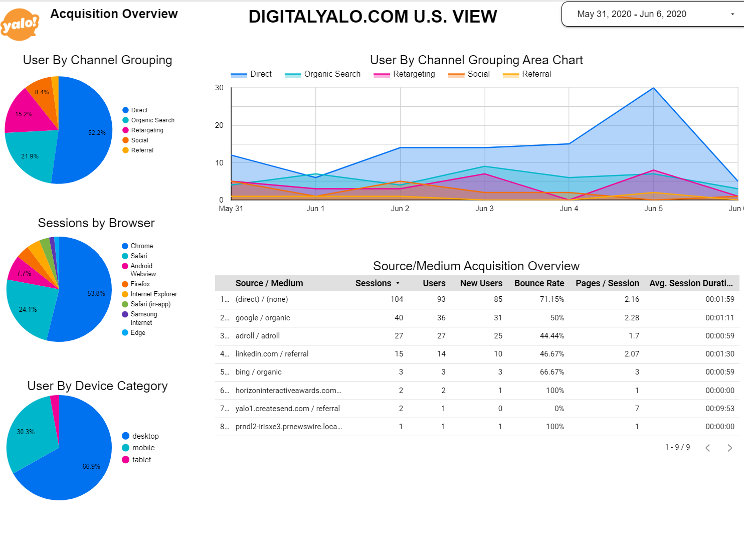Click the 24.1% Safari pie slice
744x560 pixels.
(x=30, y=308)
